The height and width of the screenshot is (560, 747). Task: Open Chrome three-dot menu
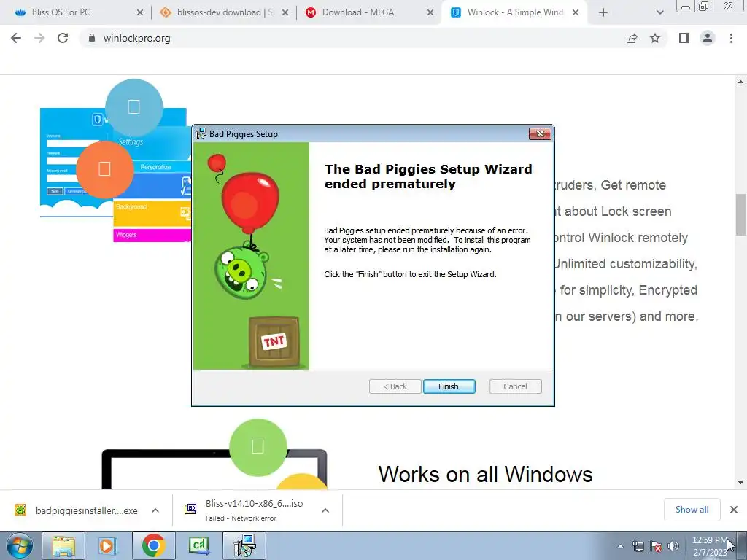(731, 38)
